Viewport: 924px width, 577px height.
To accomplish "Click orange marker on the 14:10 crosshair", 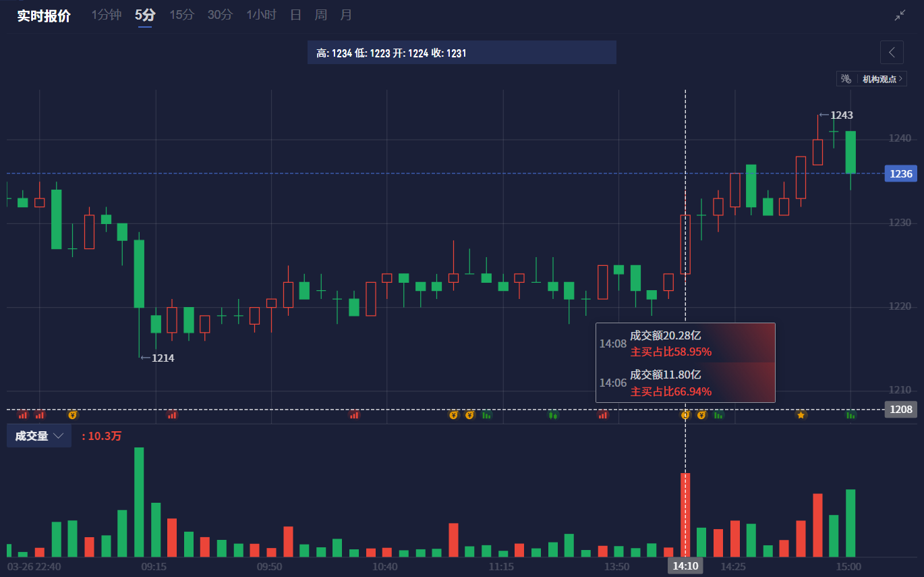I will click(x=685, y=414).
